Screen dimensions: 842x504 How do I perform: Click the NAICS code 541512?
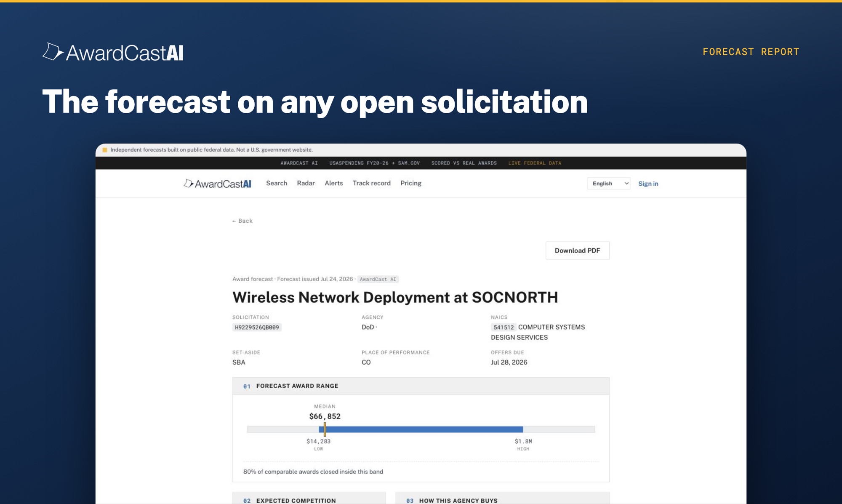click(x=504, y=327)
